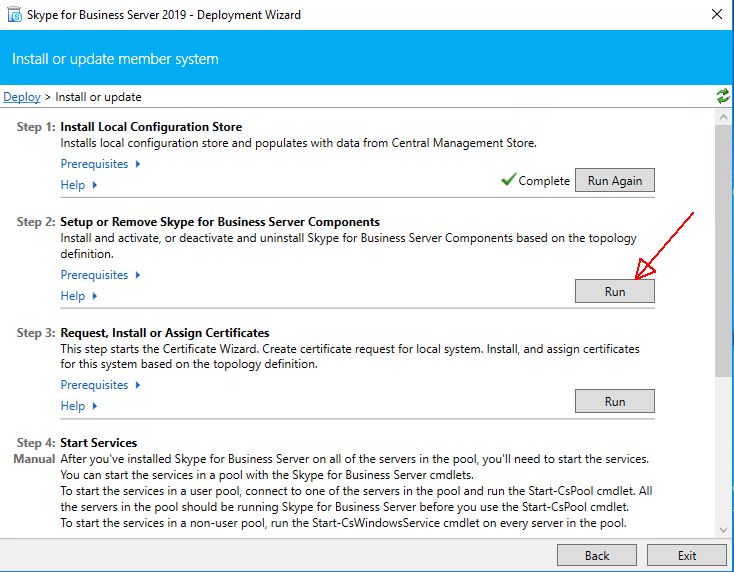
Task: Exit the Deployment Wizard
Action: click(x=687, y=555)
